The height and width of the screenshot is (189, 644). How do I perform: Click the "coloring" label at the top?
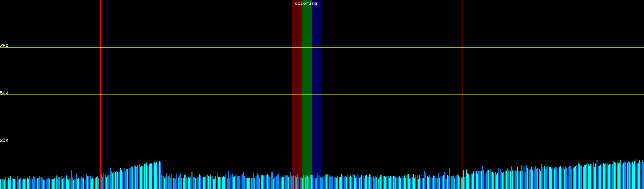pyautogui.click(x=306, y=3)
